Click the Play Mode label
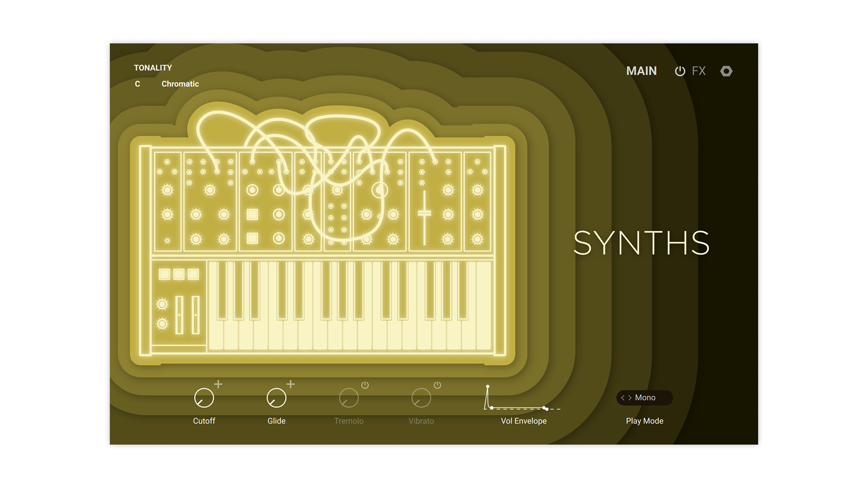This screenshot has height=488, width=868. tap(645, 421)
